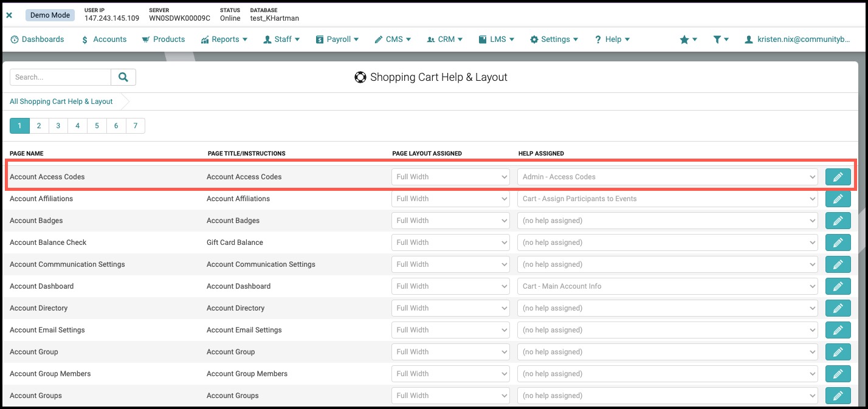Viewport: 868px width, 409px height.
Task: Go to pagination page 4
Action: pos(78,126)
